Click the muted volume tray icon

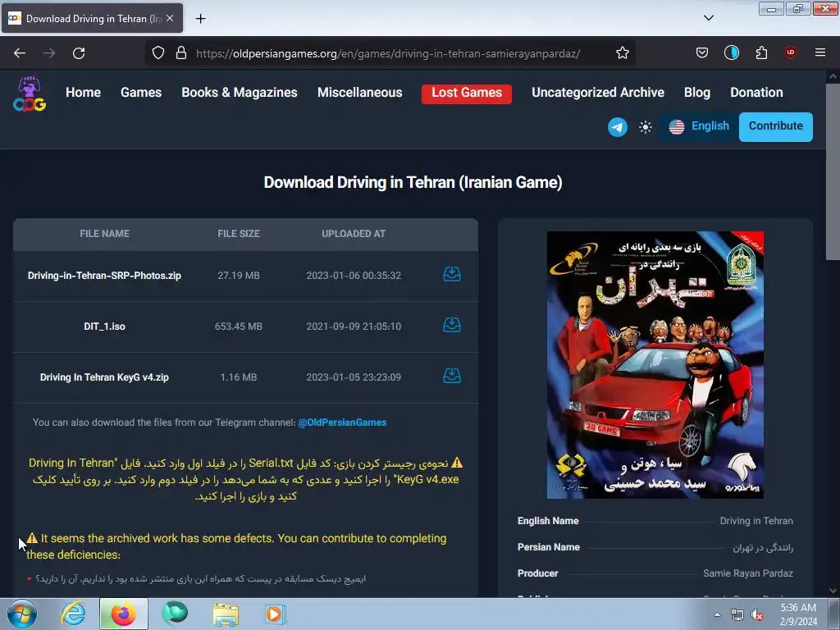click(x=757, y=615)
